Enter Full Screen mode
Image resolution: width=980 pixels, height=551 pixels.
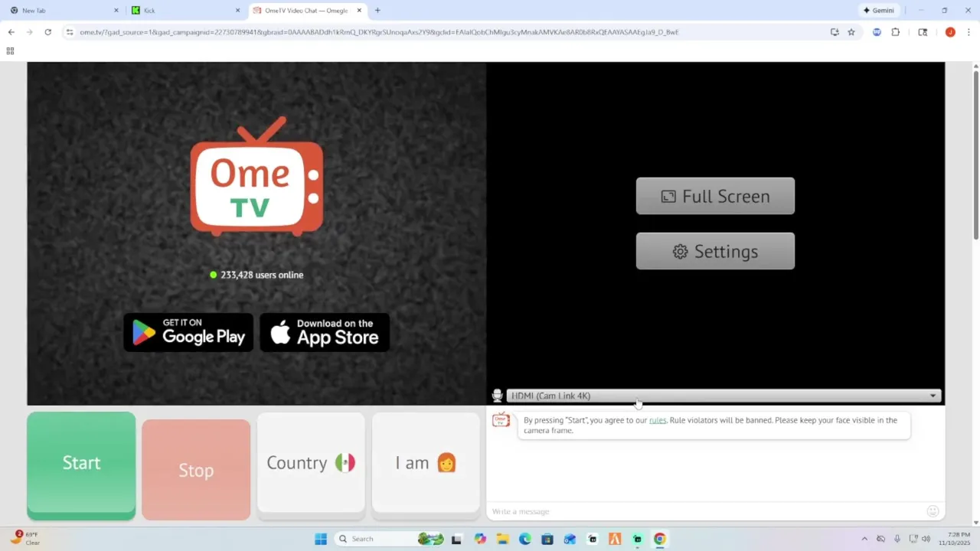coord(715,196)
